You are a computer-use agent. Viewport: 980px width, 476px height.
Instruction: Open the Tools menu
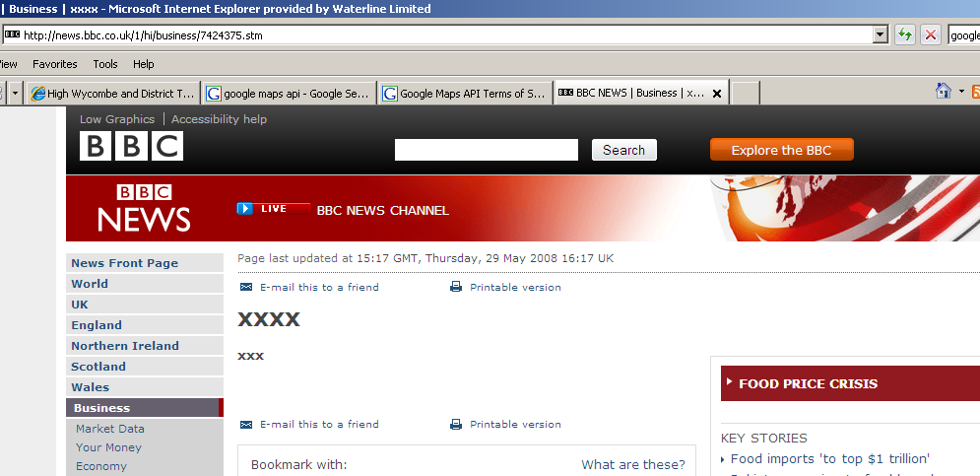[x=105, y=64]
